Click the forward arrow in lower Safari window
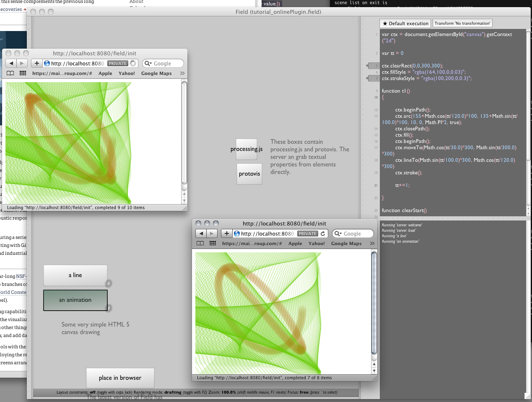The width and height of the screenshot is (532, 402). 212,233
